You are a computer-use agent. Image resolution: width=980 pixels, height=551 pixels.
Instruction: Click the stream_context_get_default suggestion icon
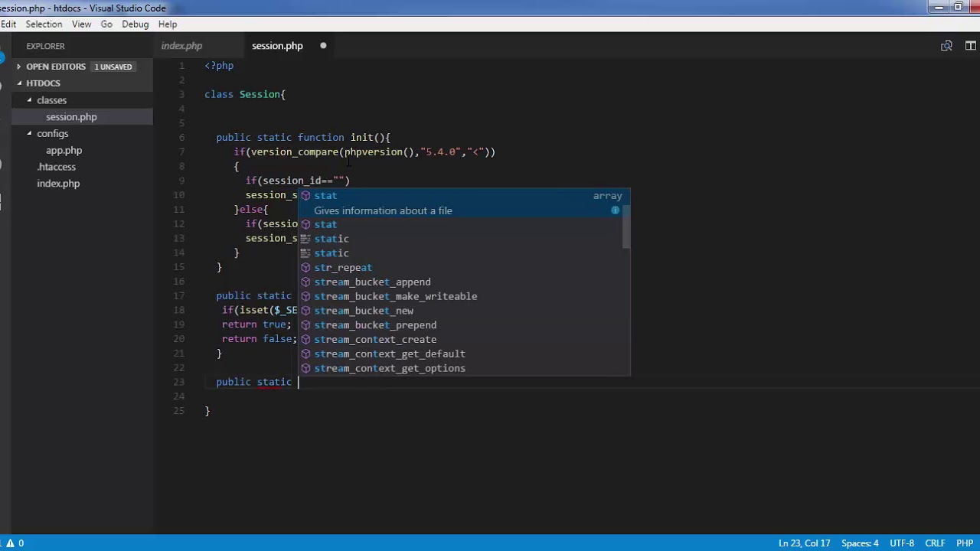point(305,354)
